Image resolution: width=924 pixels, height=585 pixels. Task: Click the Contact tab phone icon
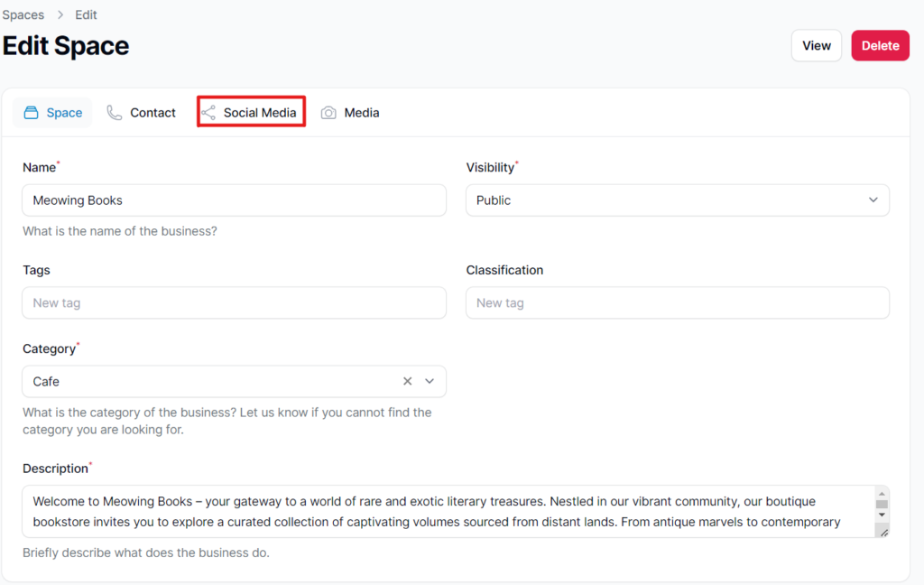tap(115, 113)
